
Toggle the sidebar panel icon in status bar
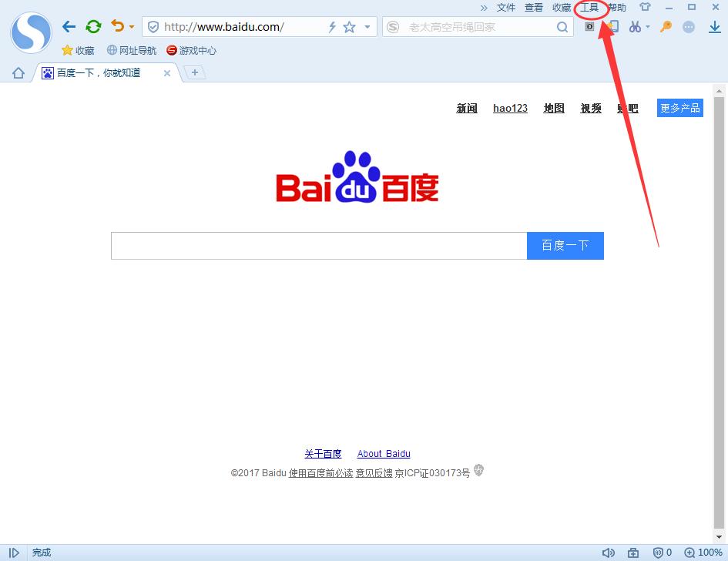coord(15,553)
